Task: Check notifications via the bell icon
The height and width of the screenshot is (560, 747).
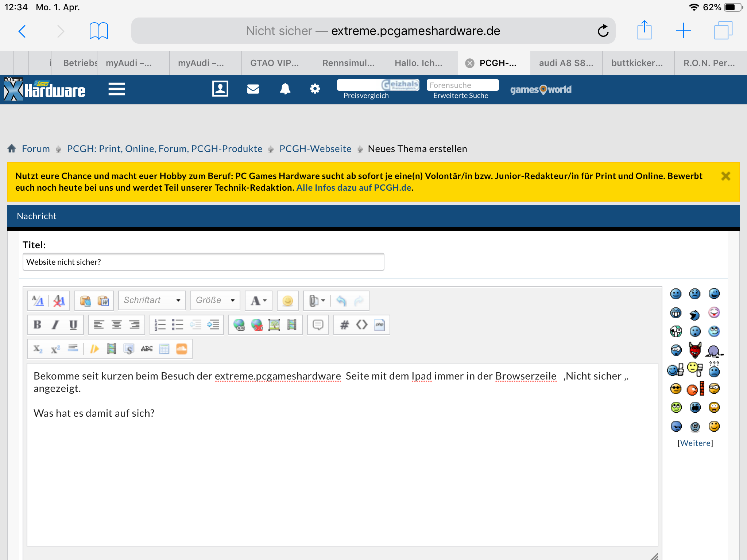Action: 285,89
